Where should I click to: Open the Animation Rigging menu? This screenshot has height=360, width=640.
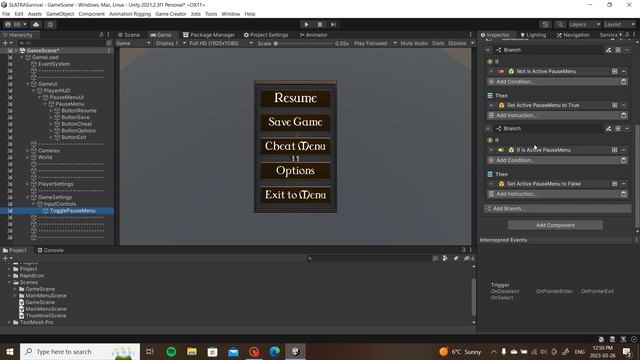pos(130,14)
